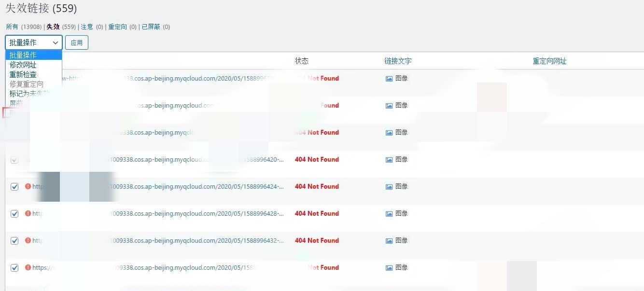This screenshot has width=644, height=291.
Task: Click the red error icon beside the 1588996424 link
Action: click(x=28, y=186)
